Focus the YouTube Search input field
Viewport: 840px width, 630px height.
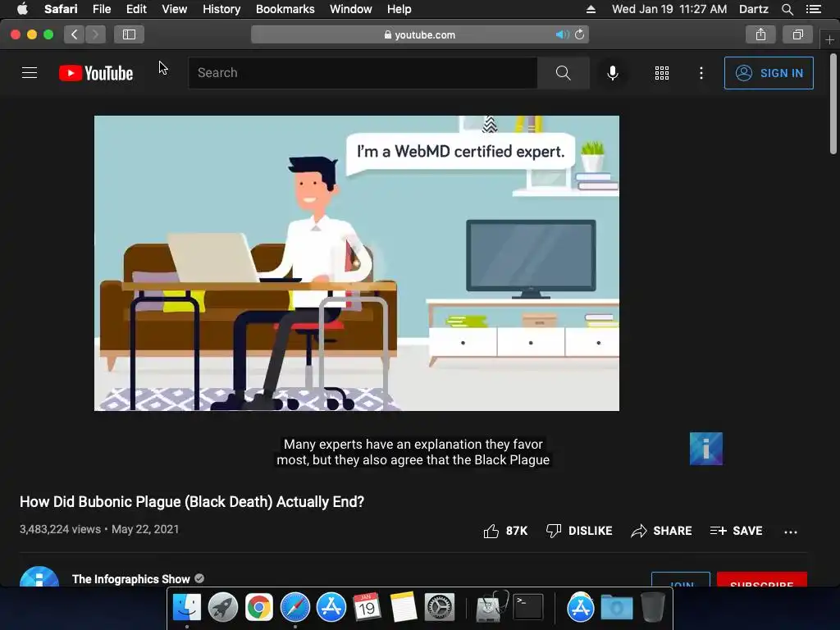(363, 73)
